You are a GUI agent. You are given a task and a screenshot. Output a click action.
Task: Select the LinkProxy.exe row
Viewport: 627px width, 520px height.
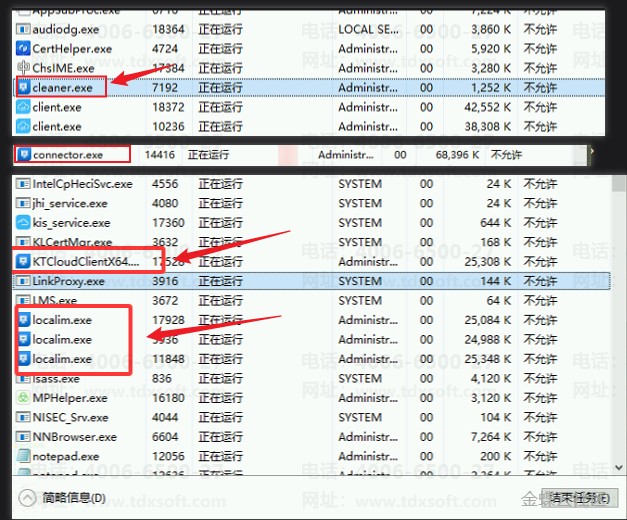click(x=312, y=281)
